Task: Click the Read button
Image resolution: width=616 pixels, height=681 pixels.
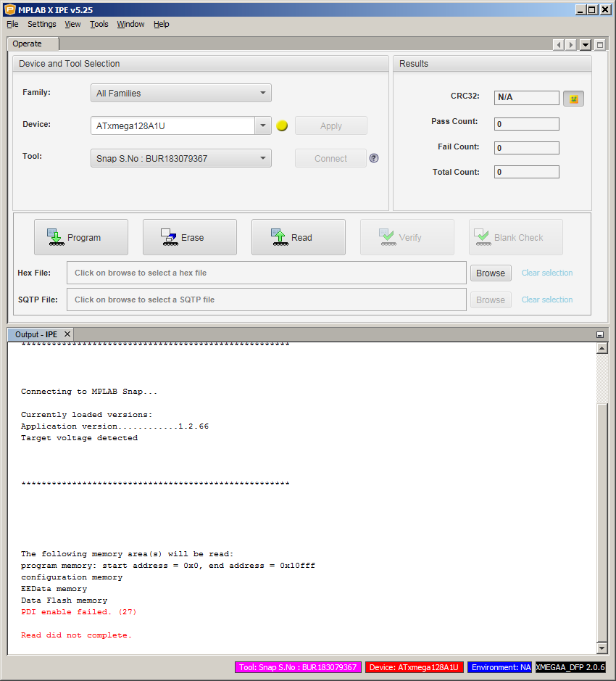Action: coord(299,237)
